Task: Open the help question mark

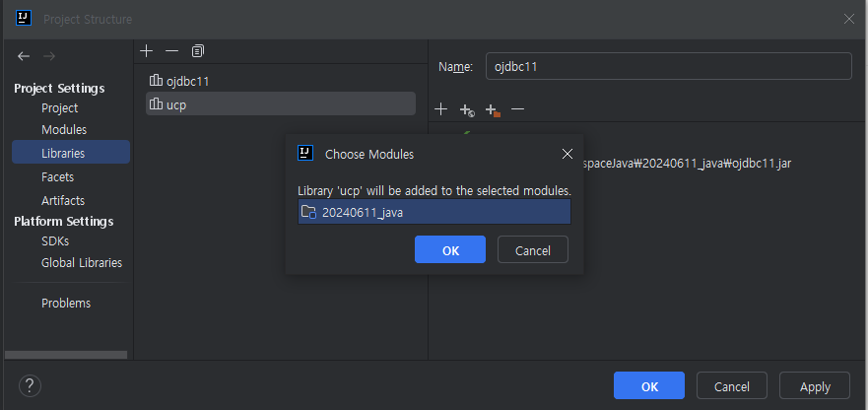Action: (30, 385)
